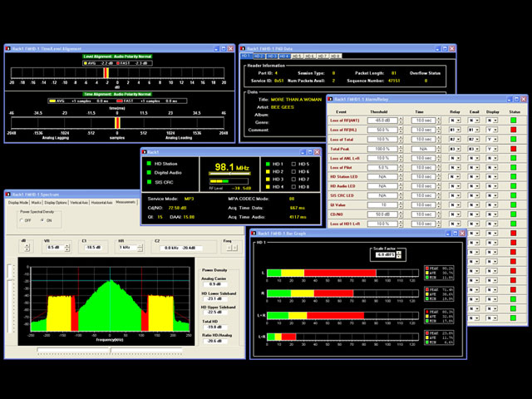The height and width of the screenshot is (399, 532).
Task: Switch to HD 2 tab in PAD Data
Action: coord(259,56)
